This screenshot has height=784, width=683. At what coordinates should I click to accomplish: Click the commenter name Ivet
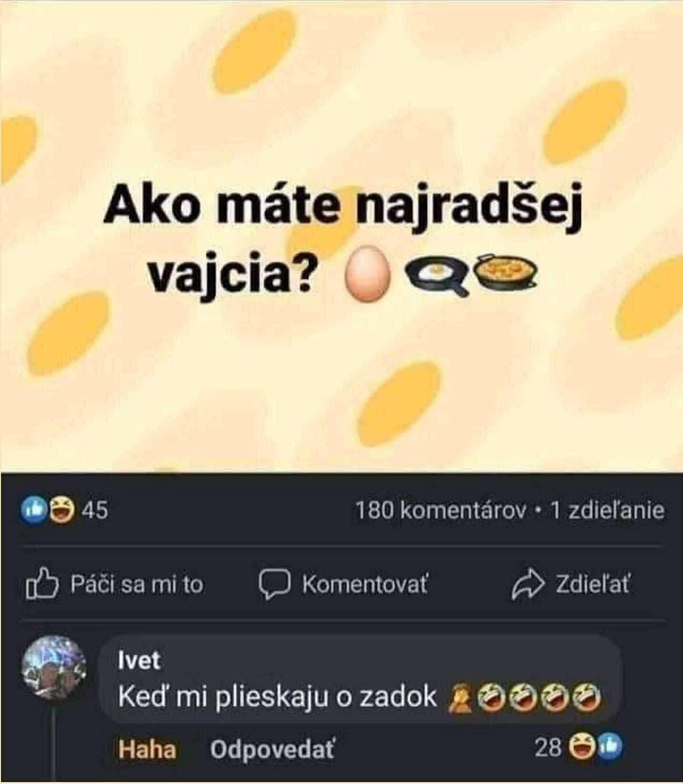(139, 661)
